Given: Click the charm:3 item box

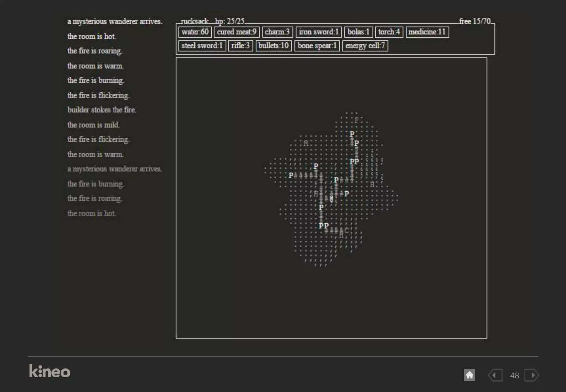Looking at the screenshot, I should click(277, 32).
